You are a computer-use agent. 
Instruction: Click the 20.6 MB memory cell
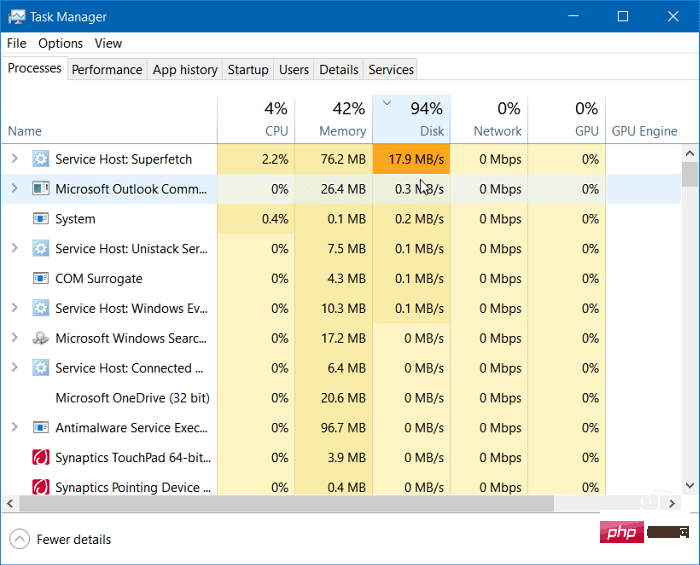(x=334, y=398)
